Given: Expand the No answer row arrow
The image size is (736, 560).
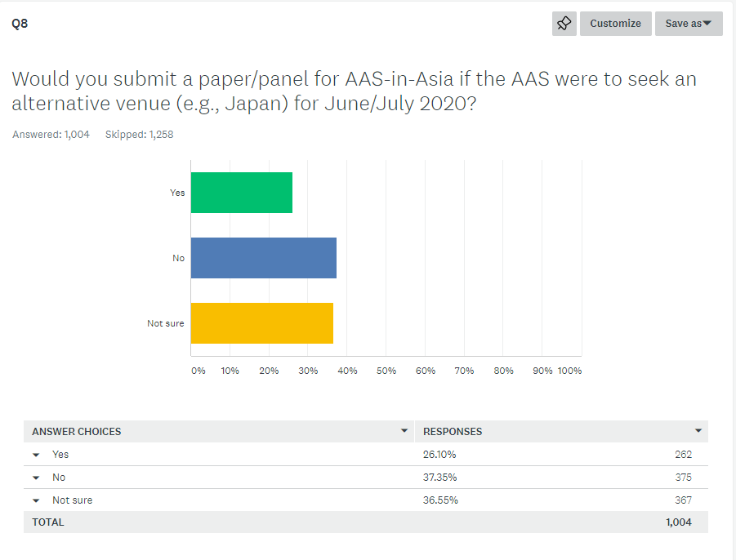Looking at the screenshot, I should click(x=36, y=478).
